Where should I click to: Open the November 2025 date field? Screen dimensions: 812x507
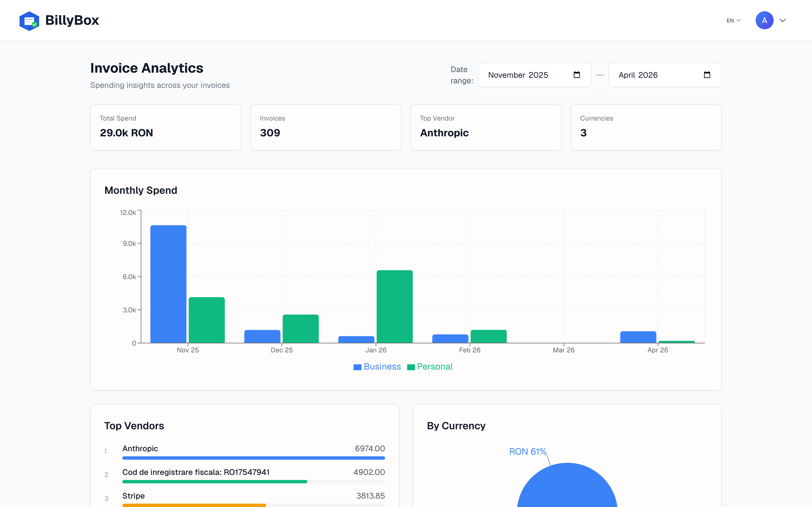tap(524, 75)
